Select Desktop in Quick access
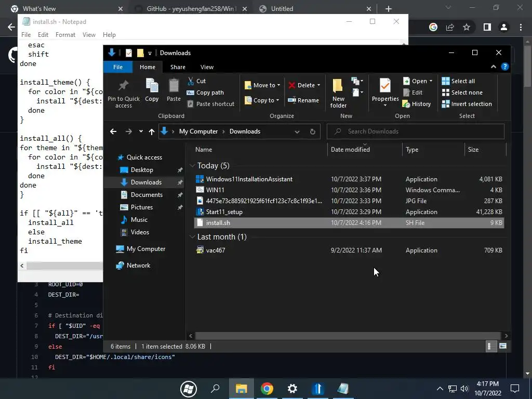Image resolution: width=532 pixels, height=399 pixels. click(x=142, y=170)
